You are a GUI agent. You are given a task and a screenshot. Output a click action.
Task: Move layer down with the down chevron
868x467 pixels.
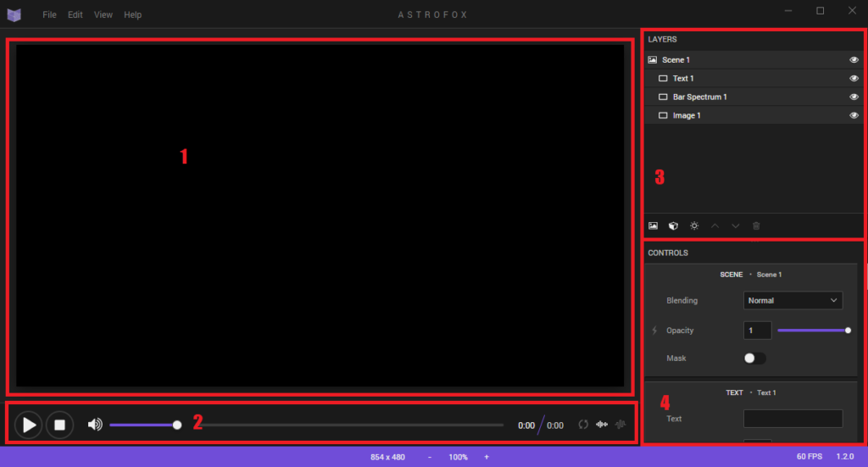pos(735,225)
